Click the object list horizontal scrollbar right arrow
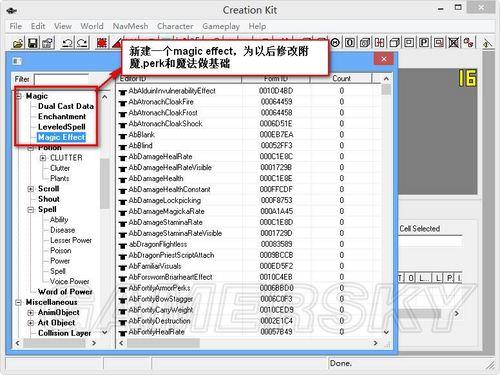Viewport: 500px width, 375px height. point(376,343)
